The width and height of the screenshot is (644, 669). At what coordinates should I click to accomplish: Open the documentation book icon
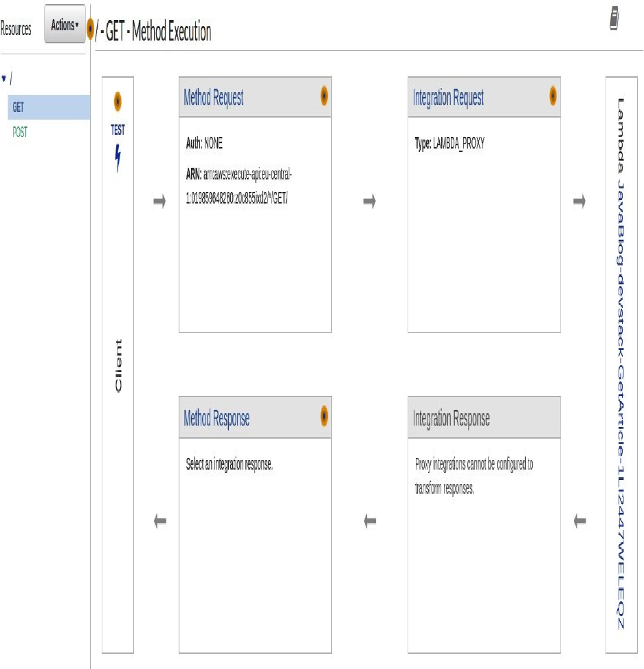coord(615,19)
